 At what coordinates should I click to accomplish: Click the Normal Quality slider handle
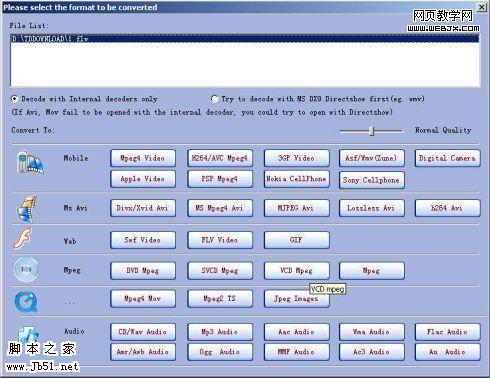(372, 131)
